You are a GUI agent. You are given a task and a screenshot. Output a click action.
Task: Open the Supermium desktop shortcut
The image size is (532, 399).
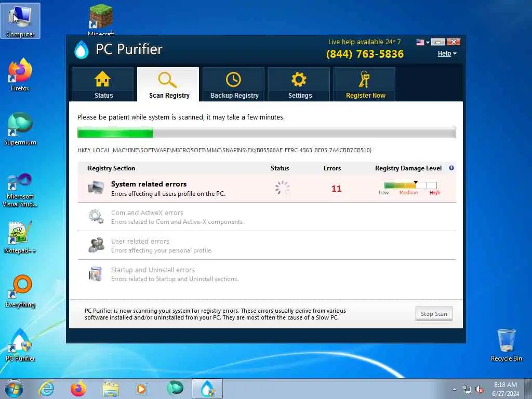[x=20, y=129]
